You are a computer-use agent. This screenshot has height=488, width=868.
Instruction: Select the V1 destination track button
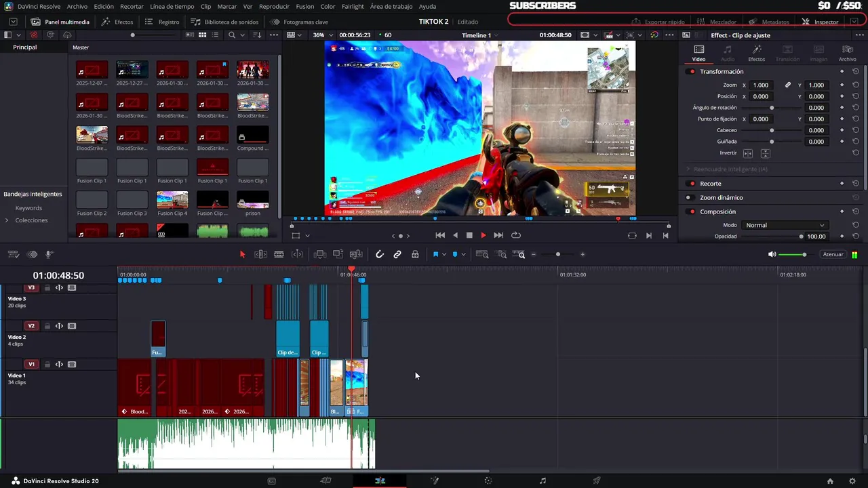point(31,365)
